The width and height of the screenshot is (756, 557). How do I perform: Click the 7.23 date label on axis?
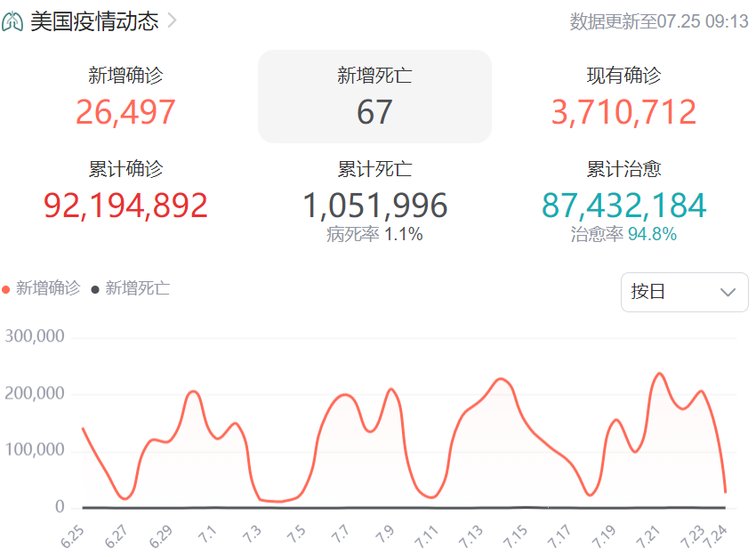click(x=692, y=537)
